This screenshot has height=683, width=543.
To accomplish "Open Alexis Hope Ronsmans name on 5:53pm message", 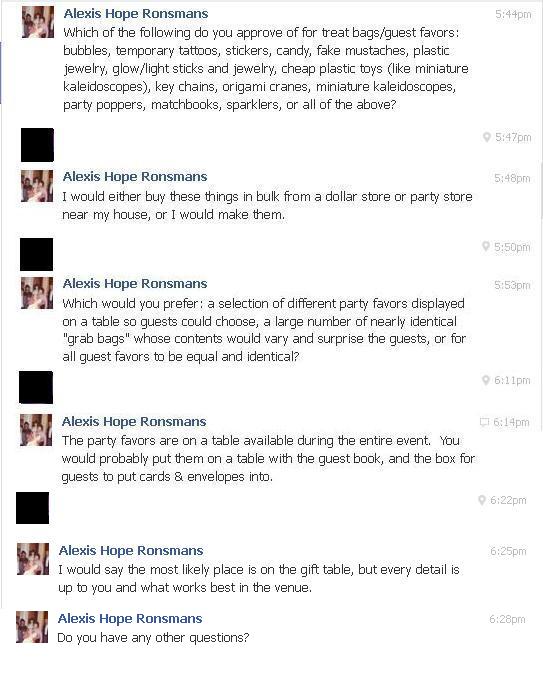I will (135, 284).
